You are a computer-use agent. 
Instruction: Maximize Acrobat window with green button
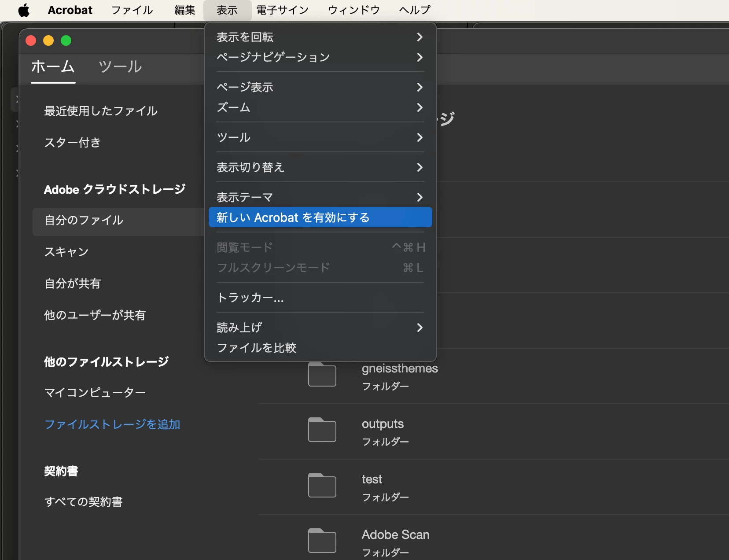66,41
